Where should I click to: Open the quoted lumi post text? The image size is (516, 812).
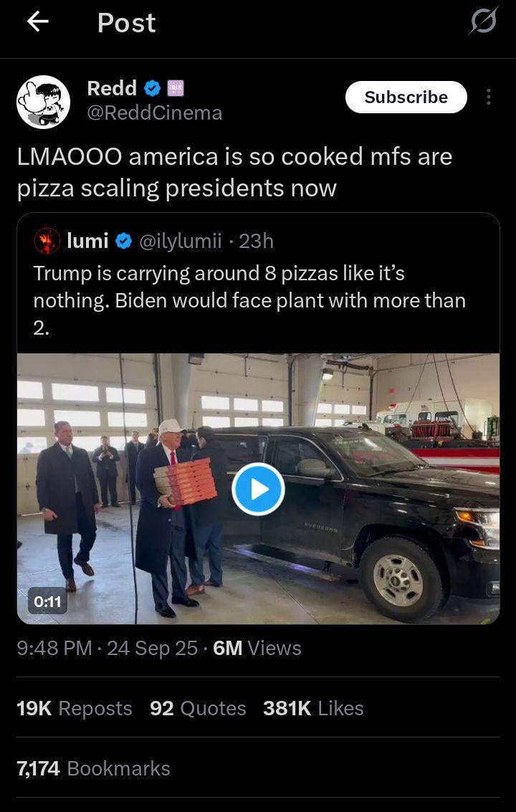pos(249,300)
